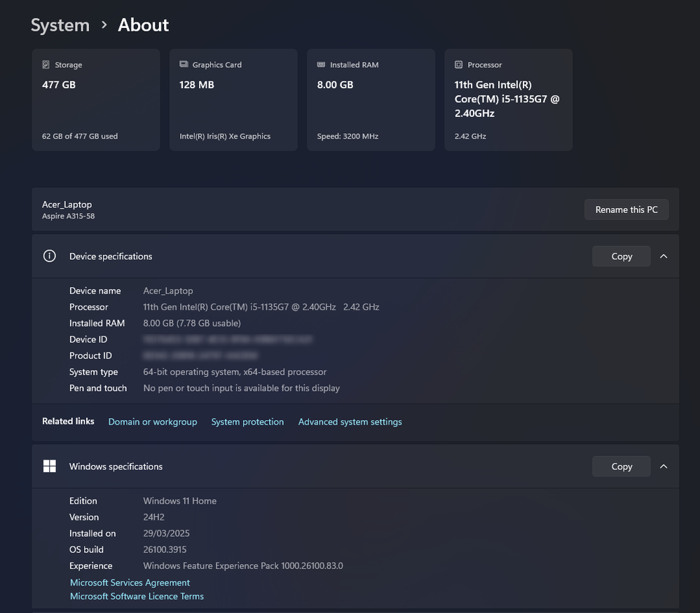
Task: Open the Microsoft Services Agreement link
Action: pyautogui.click(x=130, y=583)
